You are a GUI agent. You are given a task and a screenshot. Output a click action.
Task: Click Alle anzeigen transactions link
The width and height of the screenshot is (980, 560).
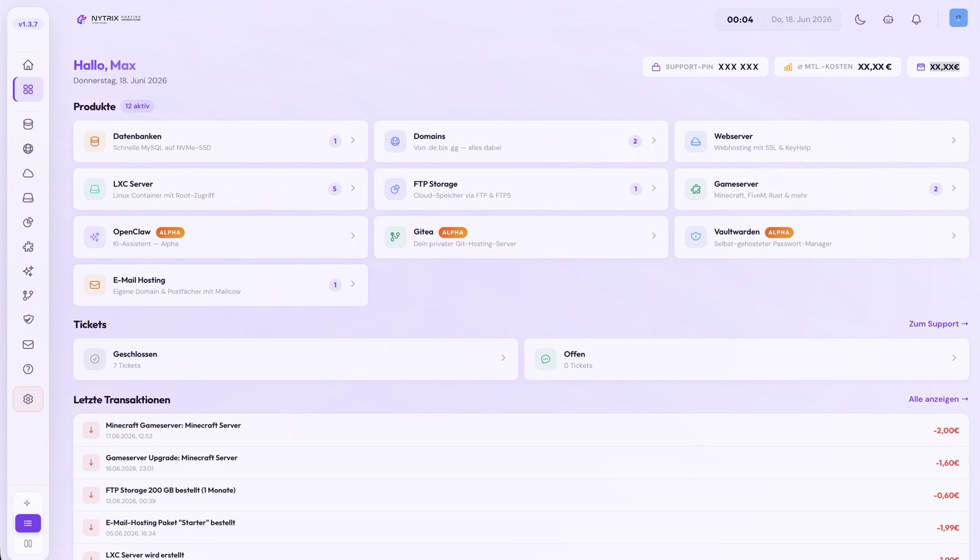[x=938, y=399]
